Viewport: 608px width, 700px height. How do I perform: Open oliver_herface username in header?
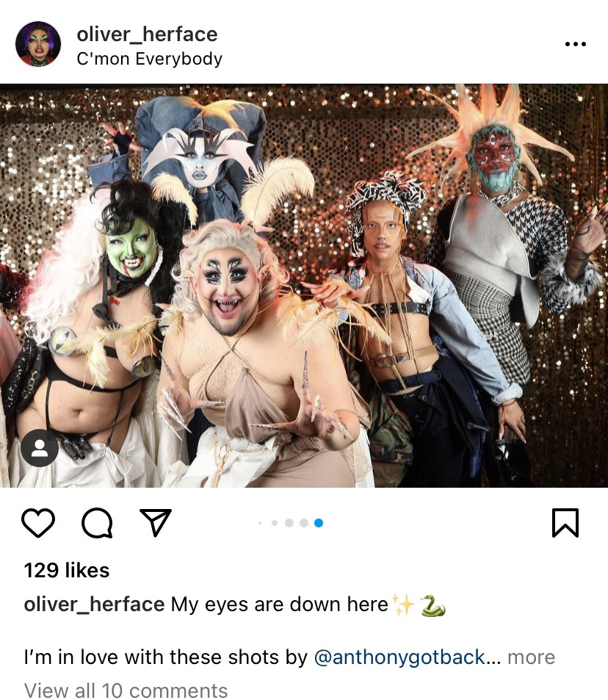tap(147, 35)
